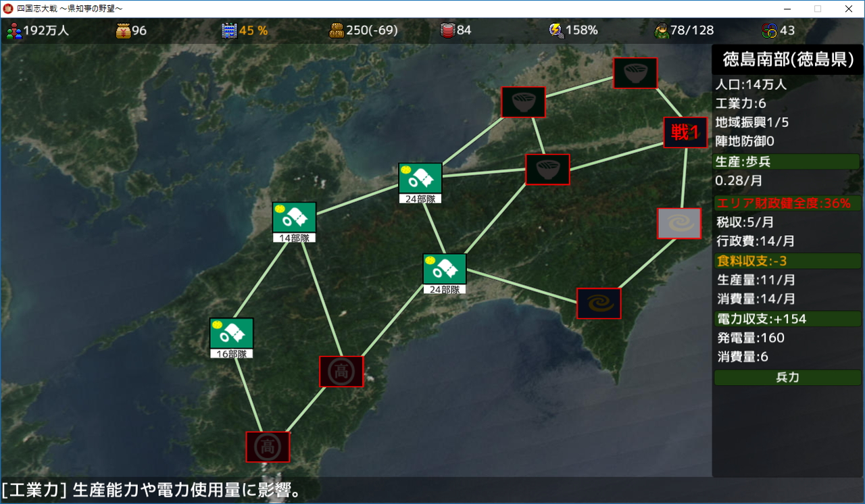Click the bottom 高 school facility icon

point(268,447)
